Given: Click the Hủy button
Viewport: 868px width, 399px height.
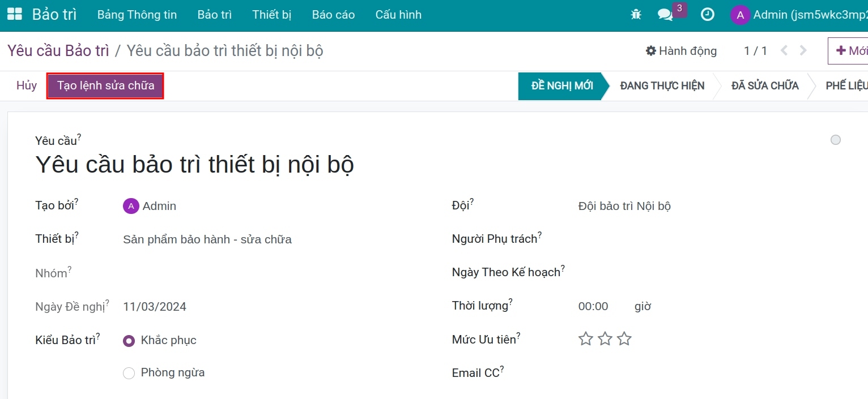Looking at the screenshot, I should coord(27,85).
